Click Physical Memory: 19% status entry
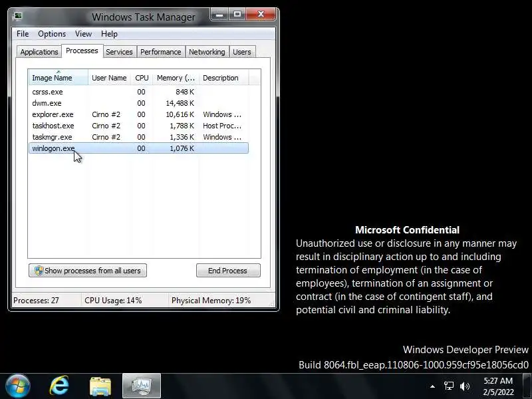532x399 pixels. (x=211, y=301)
